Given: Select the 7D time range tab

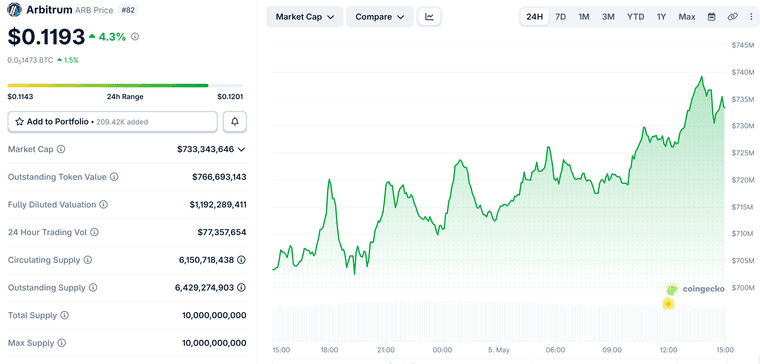Looking at the screenshot, I should tap(560, 17).
